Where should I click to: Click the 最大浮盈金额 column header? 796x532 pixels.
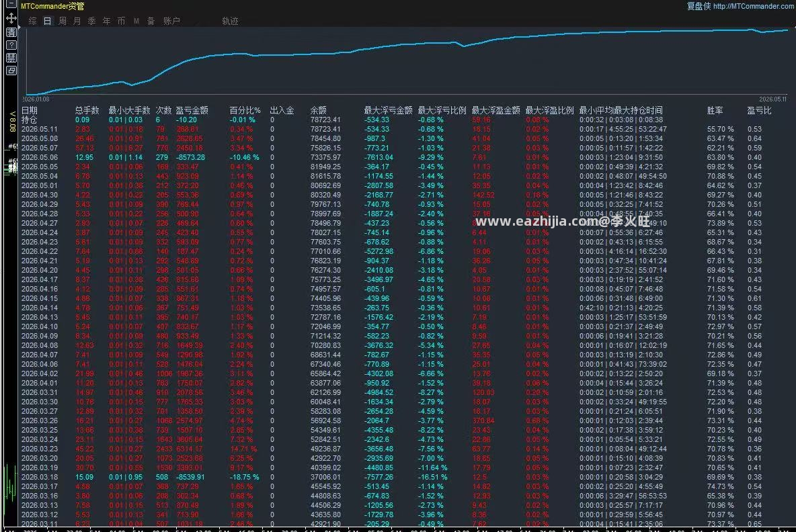(x=495, y=110)
